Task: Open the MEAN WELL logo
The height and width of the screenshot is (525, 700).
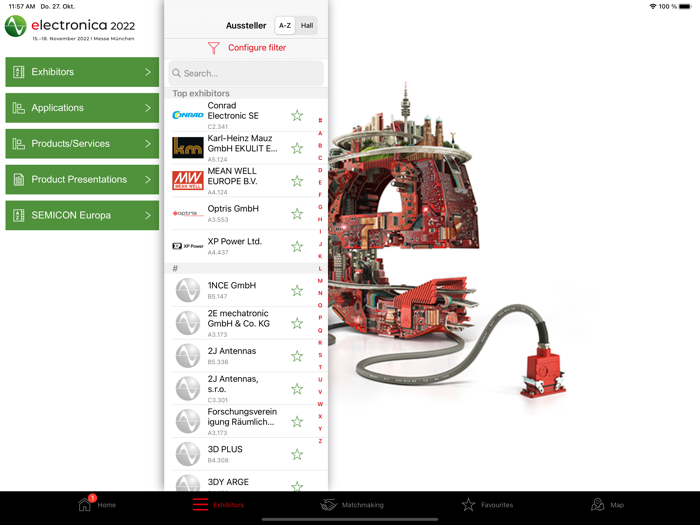Action: [188, 180]
